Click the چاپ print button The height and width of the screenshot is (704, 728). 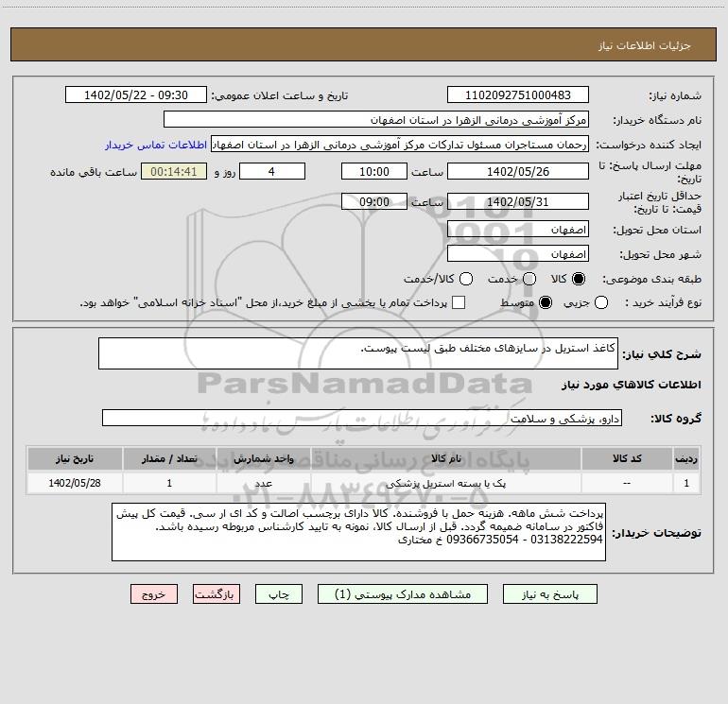tap(279, 594)
